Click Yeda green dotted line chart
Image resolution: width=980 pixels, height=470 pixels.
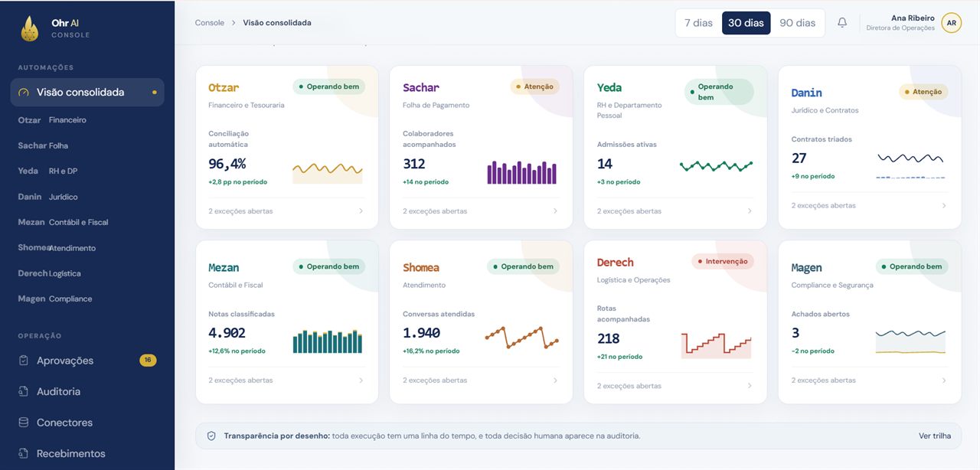[x=716, y=165]
